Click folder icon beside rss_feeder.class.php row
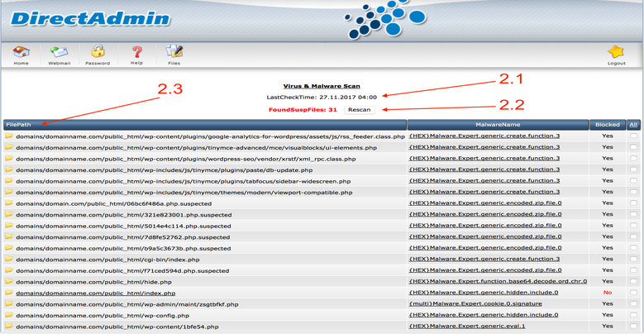The width and height of the screenshot is (644, 334). click(9, 136)
